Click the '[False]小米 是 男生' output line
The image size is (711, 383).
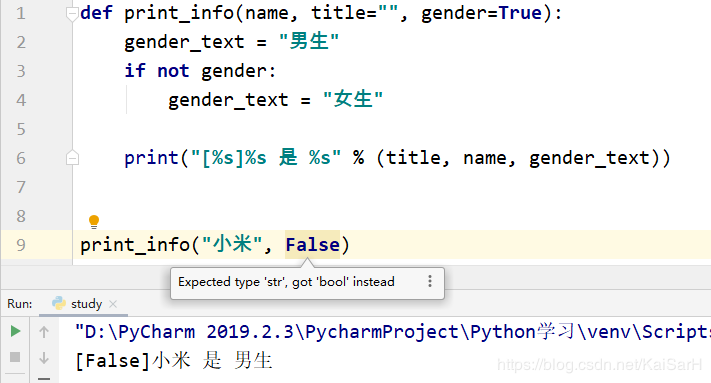coord(174,361)
